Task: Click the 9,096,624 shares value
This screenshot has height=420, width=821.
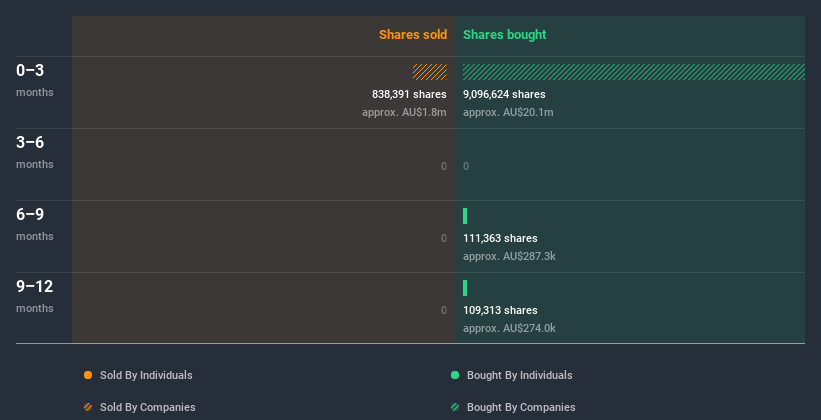Action: point(504,94)
